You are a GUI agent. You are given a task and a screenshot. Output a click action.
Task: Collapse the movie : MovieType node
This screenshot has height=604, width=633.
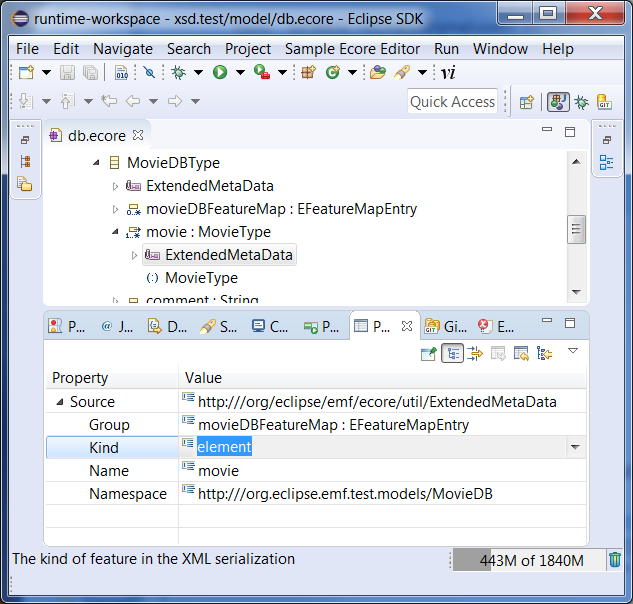pos(115,232)
